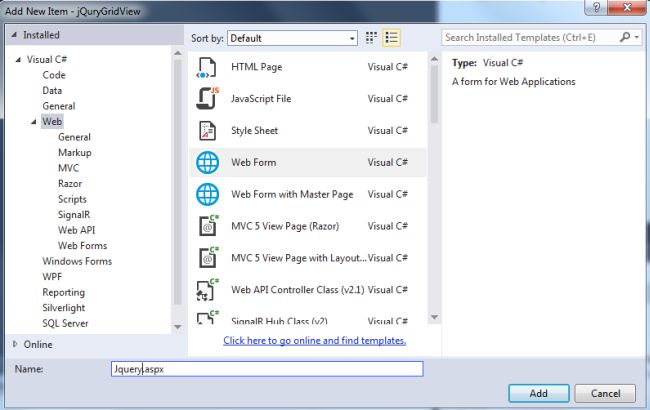Open the help question mark button

point(596,7)
